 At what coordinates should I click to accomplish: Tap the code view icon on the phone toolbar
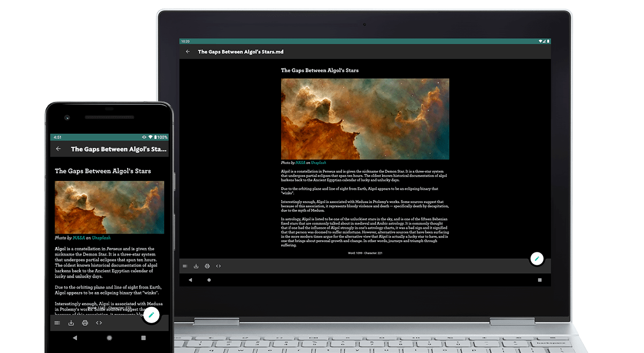click(99, 323)
